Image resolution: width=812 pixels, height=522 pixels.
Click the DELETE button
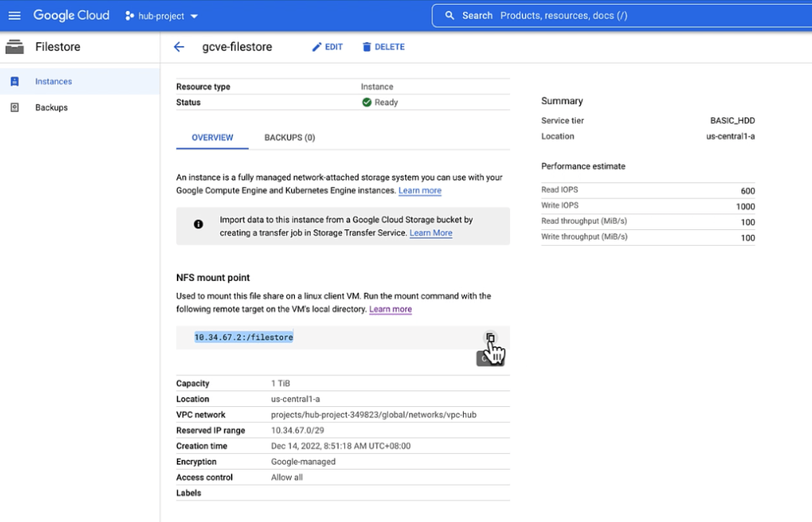coord(383,47)
